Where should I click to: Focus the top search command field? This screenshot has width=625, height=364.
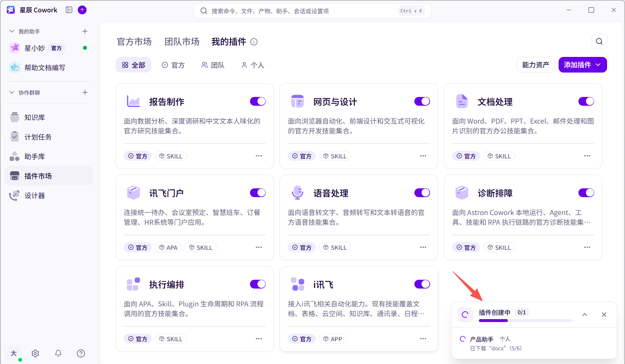pyautogui.click(x=312, y=11)
